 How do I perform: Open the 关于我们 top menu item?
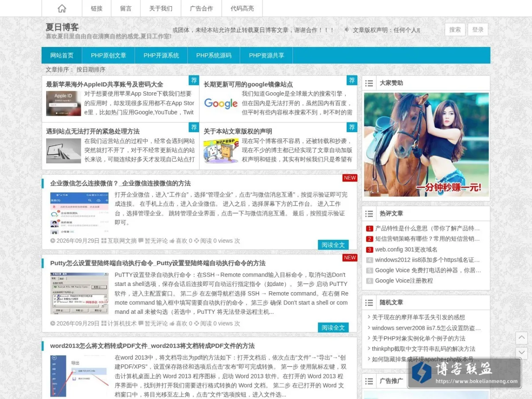(161, 8)
